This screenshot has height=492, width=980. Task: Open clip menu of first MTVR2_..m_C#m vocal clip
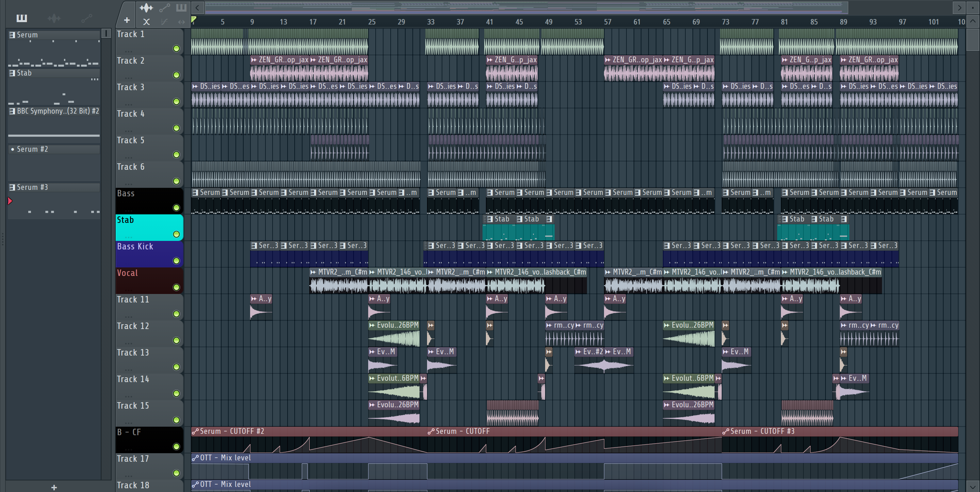tap(313, 272)
